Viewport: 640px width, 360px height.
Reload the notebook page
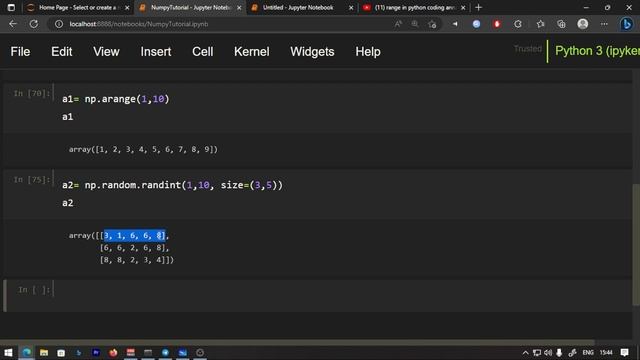click(x=34, y=24)
